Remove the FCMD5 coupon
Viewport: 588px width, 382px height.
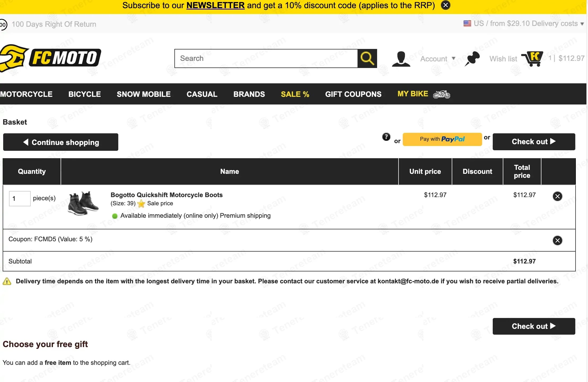558,240
